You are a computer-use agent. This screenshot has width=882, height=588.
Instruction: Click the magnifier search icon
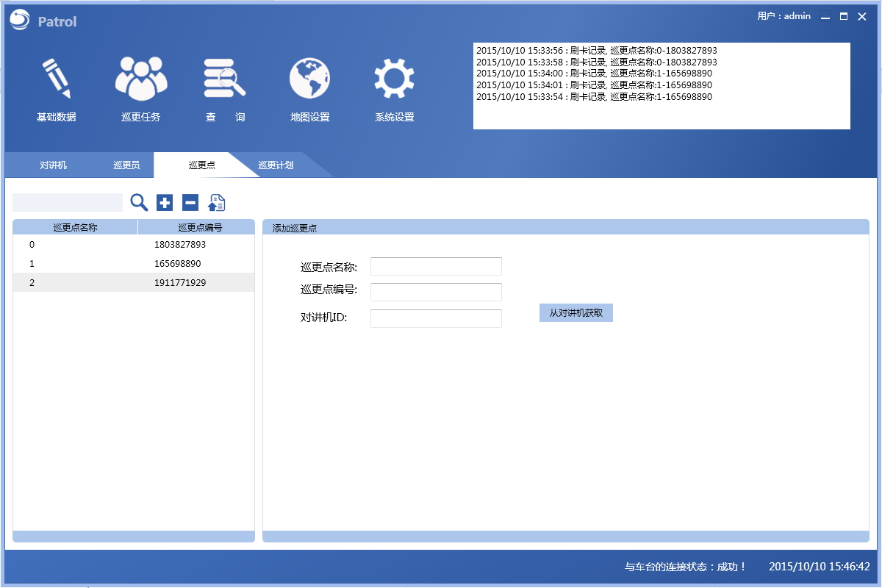139,202
